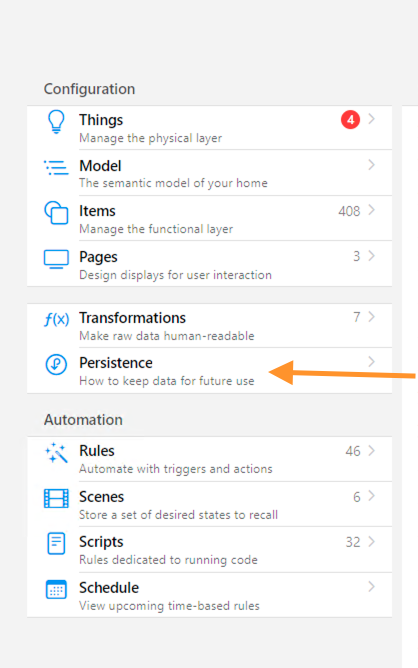Click the Things lightbulb icon
The image size is (418, 668).
[x=56, y=122]
